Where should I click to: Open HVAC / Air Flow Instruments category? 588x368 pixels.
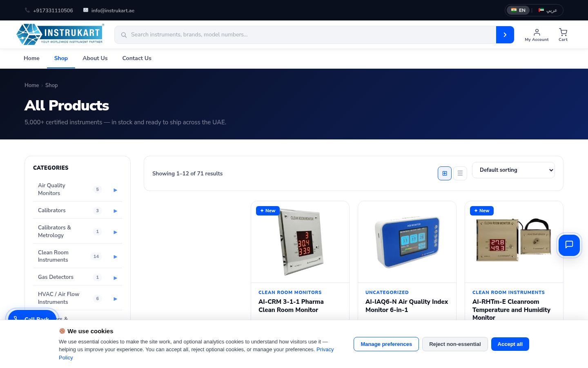58,298
